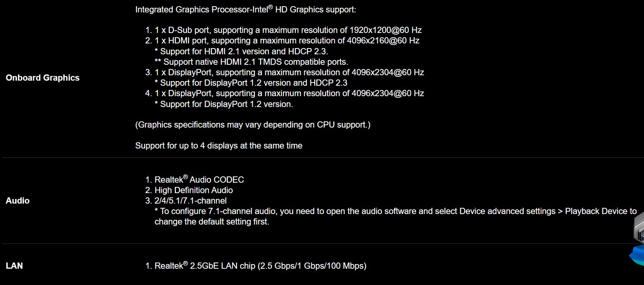The image size is (644, 285).
Task: Click the HDMI port 4096x2160 specification line
Action: (287, 40)
